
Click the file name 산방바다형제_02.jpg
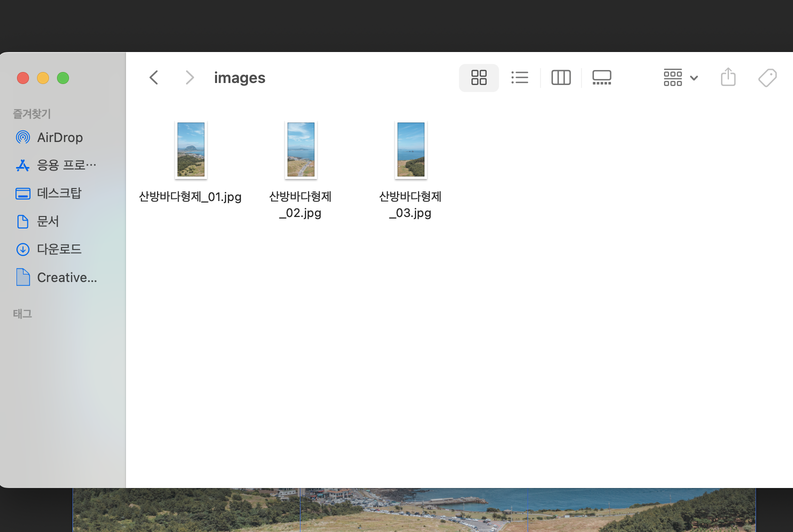click(x=300, y=204)
